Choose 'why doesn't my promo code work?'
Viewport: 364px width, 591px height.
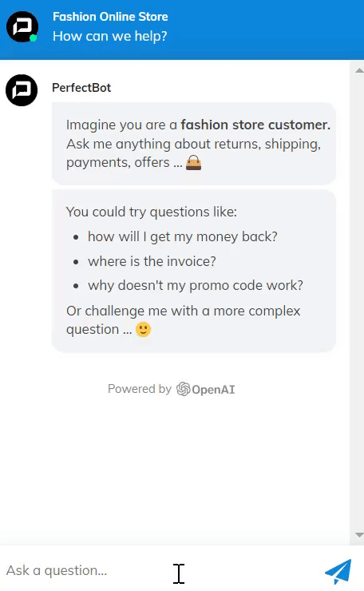click(196, 285)
